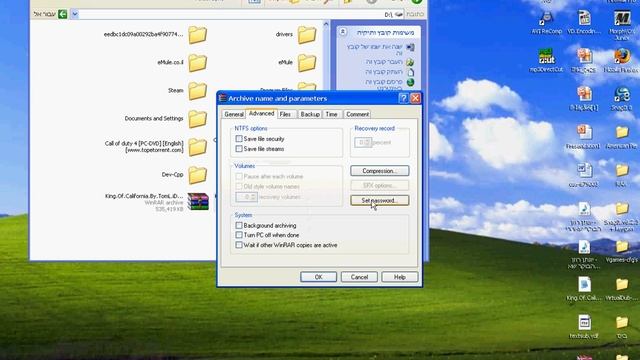The width and height of the screenshot is (640, 360).
Task: Open the eedbc1dc09a00292 folder
Action: tap(198, 35)
